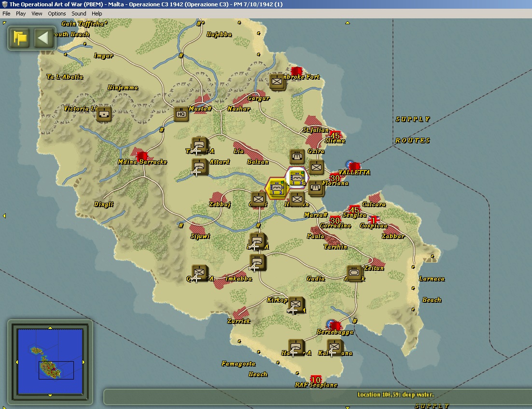Viewport: 532px width, 409px height.
Task: Select the unit west of Floriana
Action: (316, 189)
